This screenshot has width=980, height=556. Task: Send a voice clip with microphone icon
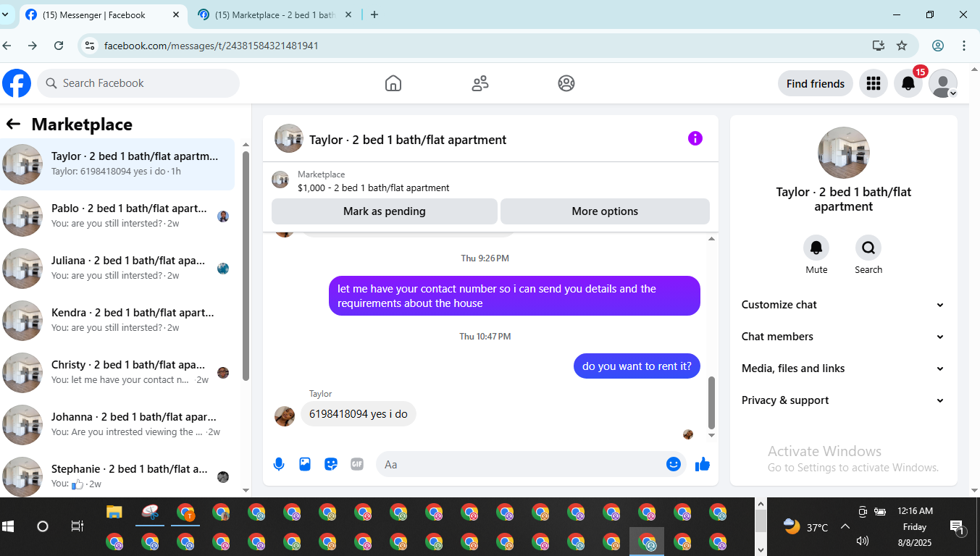pos(279,464)
